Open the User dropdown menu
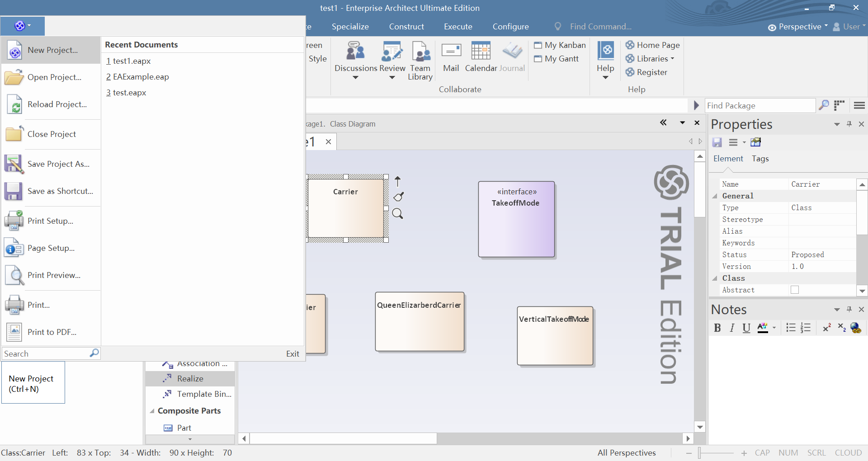 coord(849,27)
